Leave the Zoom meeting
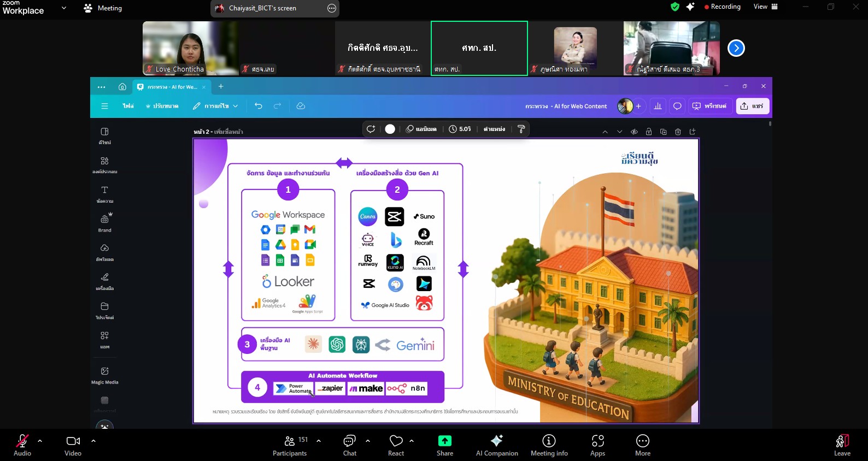The width and height of the screenshot is (868, 461). [842, 445]
